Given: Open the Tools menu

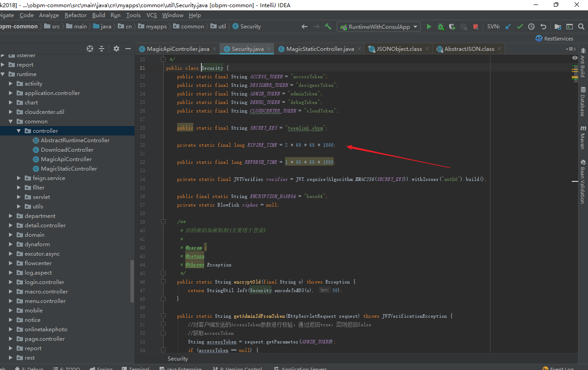Looking at the screenshot, I should (x=134, y=15).
